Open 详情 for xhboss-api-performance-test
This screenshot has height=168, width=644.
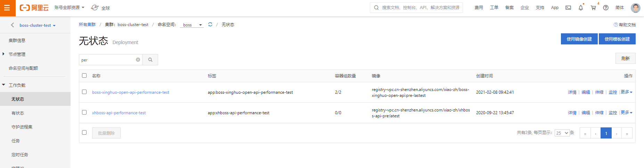[x=572, y=113]
